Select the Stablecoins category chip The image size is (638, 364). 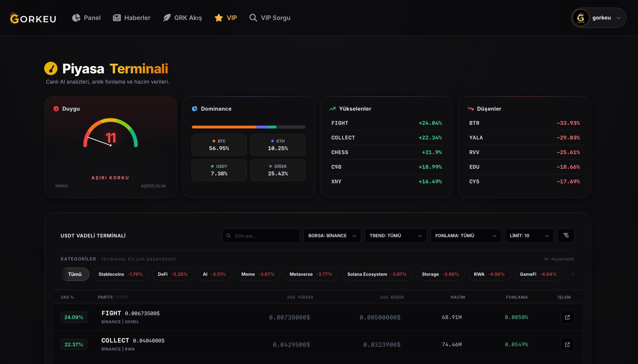(x=120, y=274)
